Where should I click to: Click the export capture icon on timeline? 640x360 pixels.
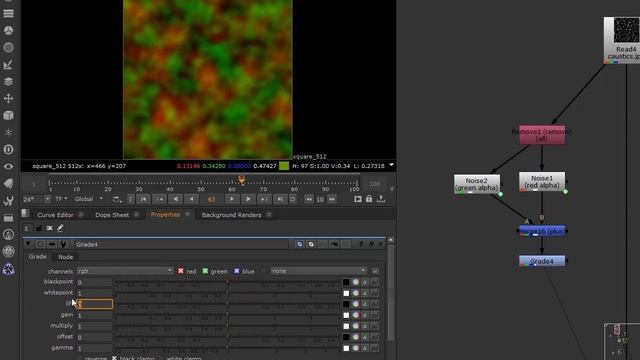point(381,199)
